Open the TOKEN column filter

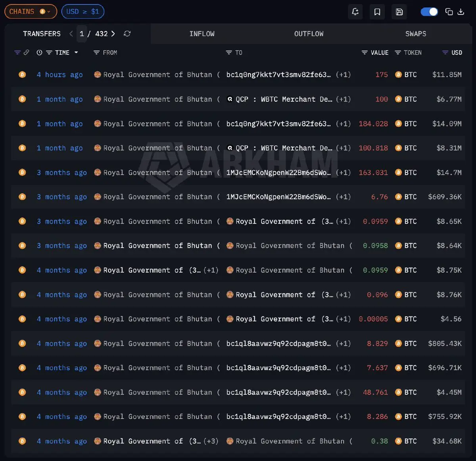[x=398, y=52]
